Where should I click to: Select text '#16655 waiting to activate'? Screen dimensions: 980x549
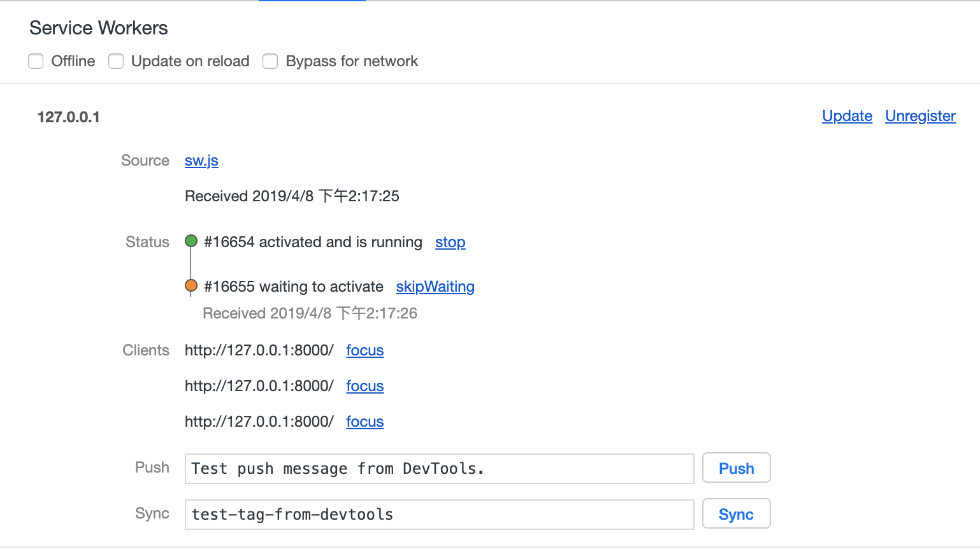tap(294, 287)
